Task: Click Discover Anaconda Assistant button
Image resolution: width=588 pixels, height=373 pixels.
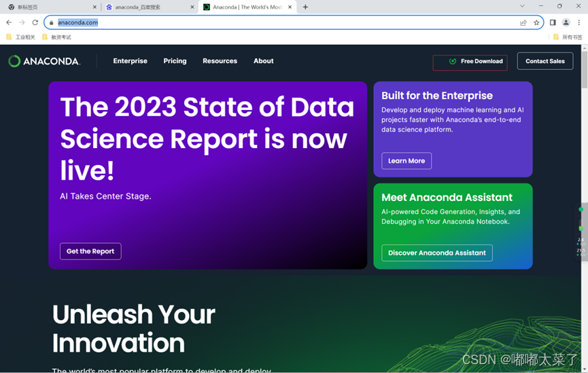Action: (x=437, y=253)
